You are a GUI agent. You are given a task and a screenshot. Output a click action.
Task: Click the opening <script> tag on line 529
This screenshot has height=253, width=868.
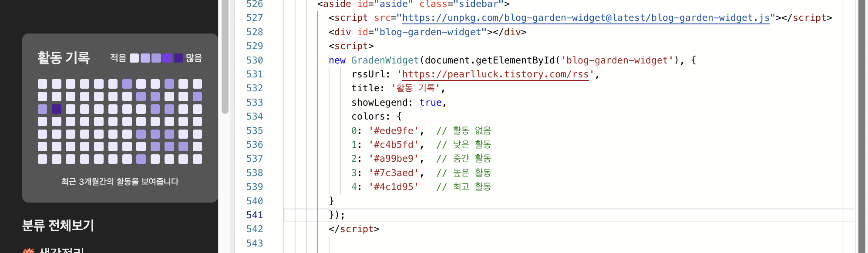pyautogui.click(x=351, y=46)
